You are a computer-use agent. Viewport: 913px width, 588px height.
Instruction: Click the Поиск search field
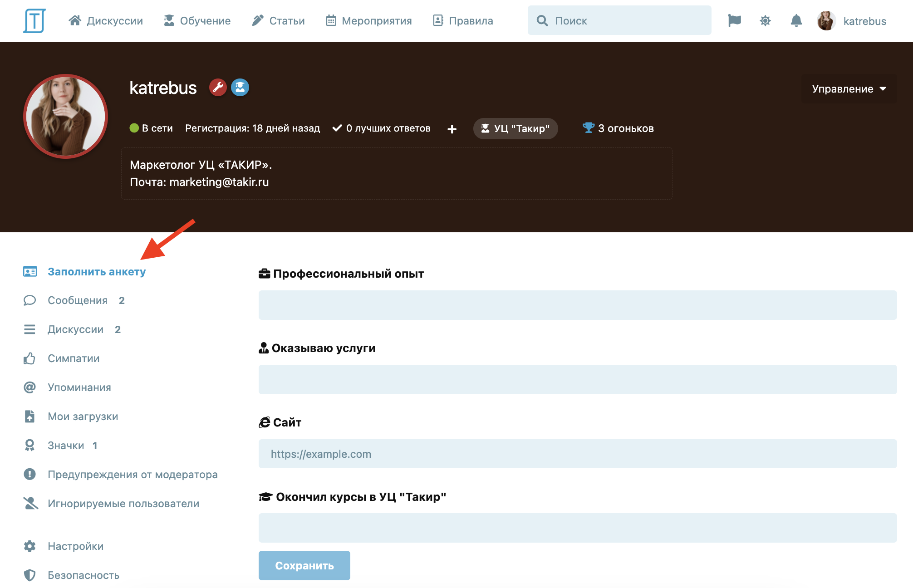pos(619,20)
